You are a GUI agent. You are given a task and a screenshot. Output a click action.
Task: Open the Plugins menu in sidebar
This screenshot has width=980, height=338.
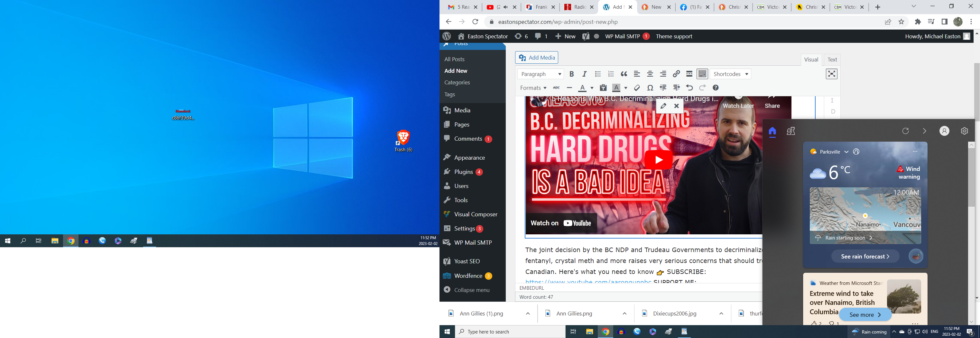[x=463, y=172]
